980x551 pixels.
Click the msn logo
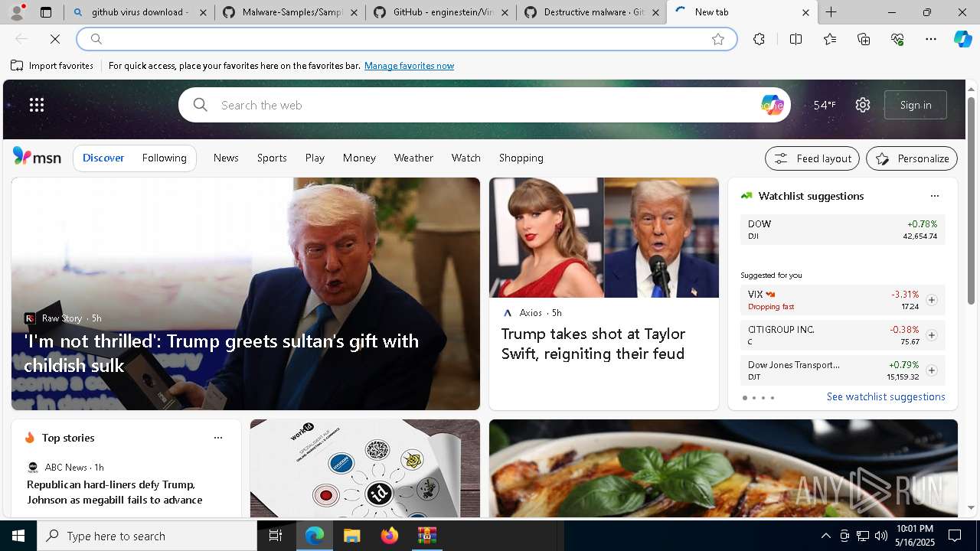(37, 157)
